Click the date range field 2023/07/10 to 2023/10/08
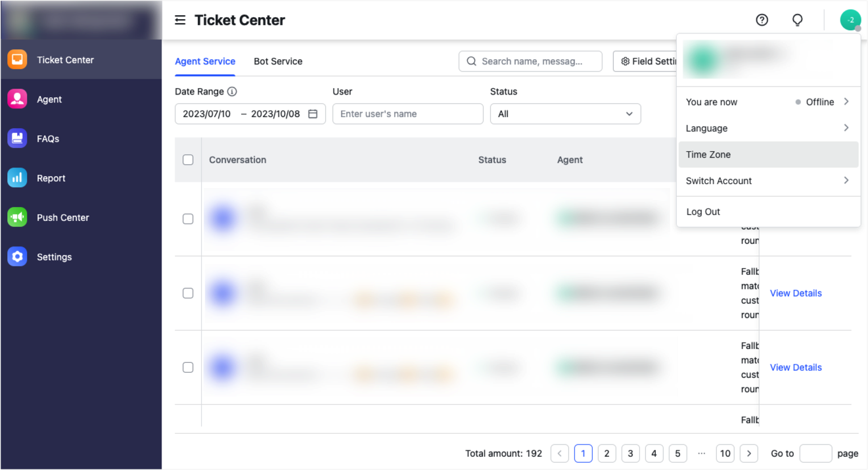The width and height of the screenshot is (868, 470). 250,114
